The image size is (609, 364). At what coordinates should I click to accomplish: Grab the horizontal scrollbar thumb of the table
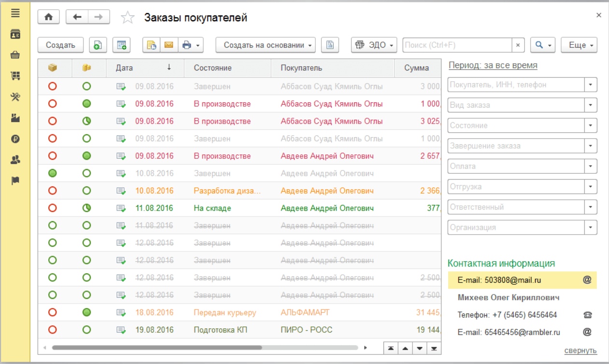[156, 348]
